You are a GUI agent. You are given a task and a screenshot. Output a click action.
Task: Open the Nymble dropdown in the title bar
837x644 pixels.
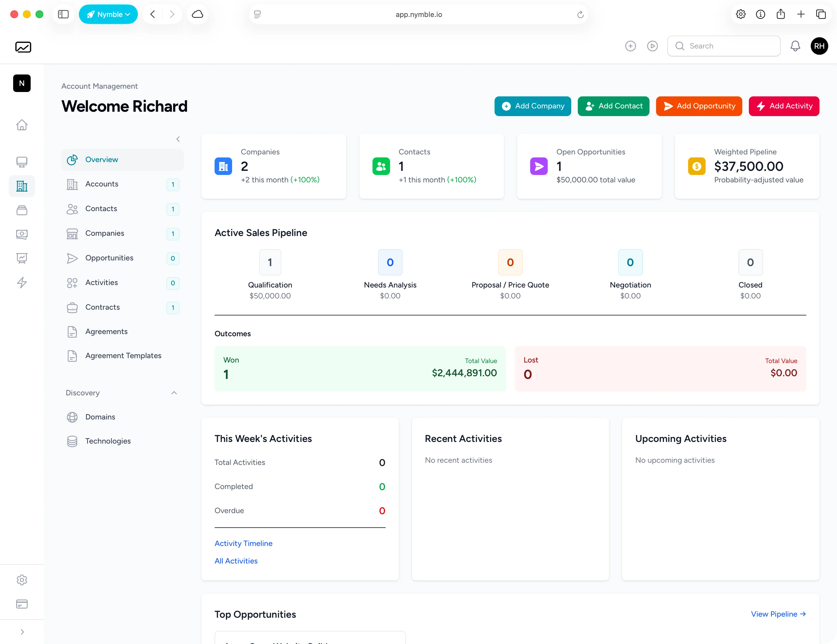point(108,14)
